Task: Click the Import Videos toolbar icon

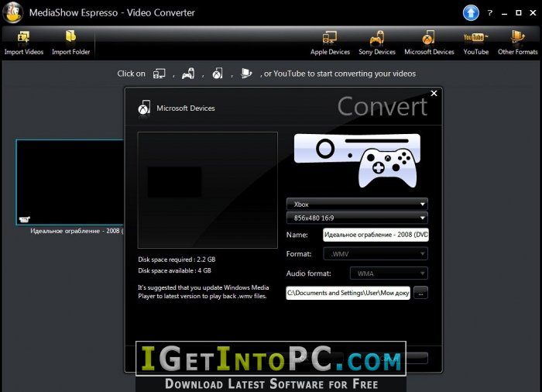Action: [x=23, y=38]
